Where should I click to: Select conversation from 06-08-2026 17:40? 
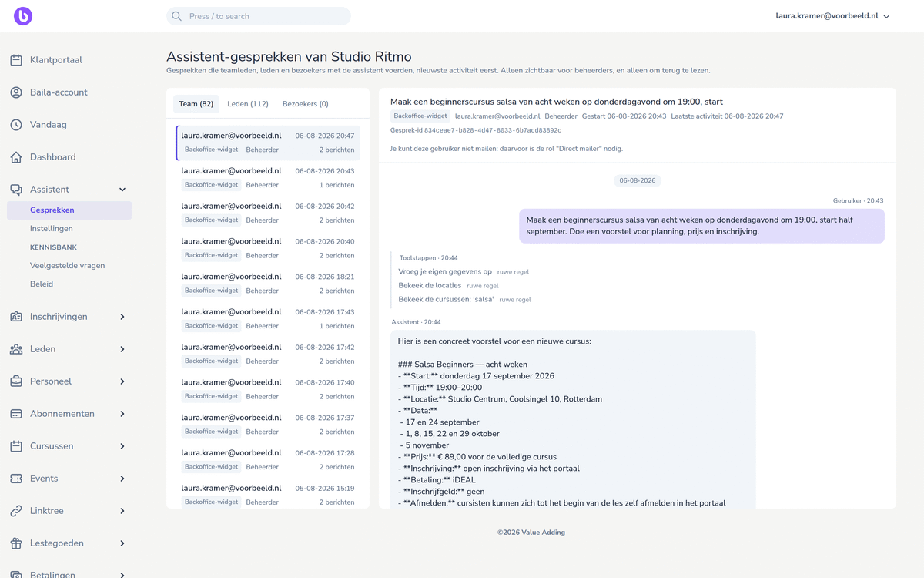(268, 389)
